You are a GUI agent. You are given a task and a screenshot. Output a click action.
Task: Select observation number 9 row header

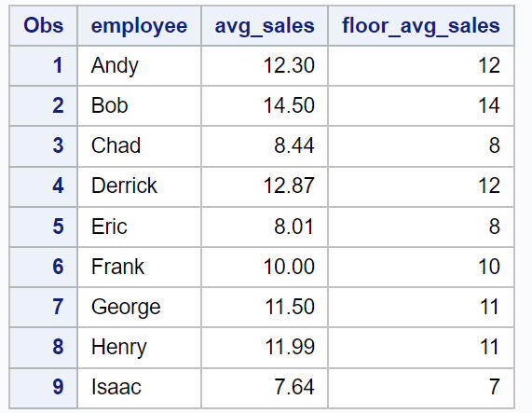[x=44, y=388]
